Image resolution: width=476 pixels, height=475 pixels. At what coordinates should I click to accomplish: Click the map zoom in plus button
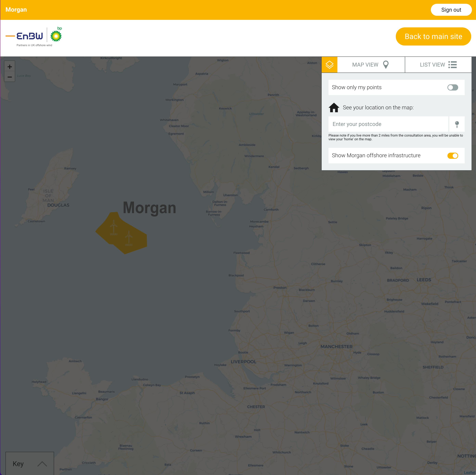coord(10,67)
